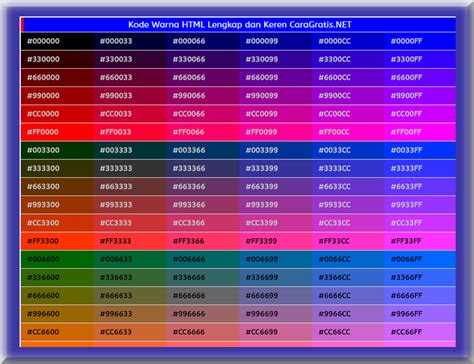The image size is (474, 364).
Task: Click the text '#0033FF'
Action: pyautogui.click(x=407, y=150)
